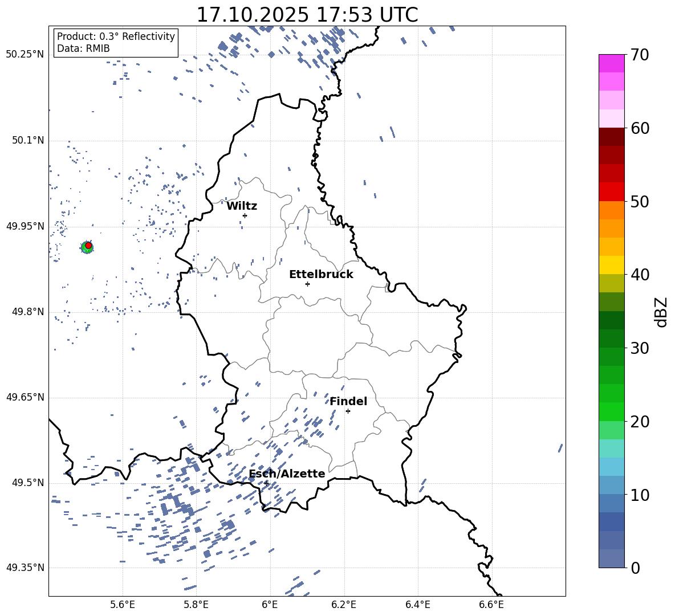675x616 pixels.
Task: Click the topmost magenta colorbar segment
Action: 611,64
